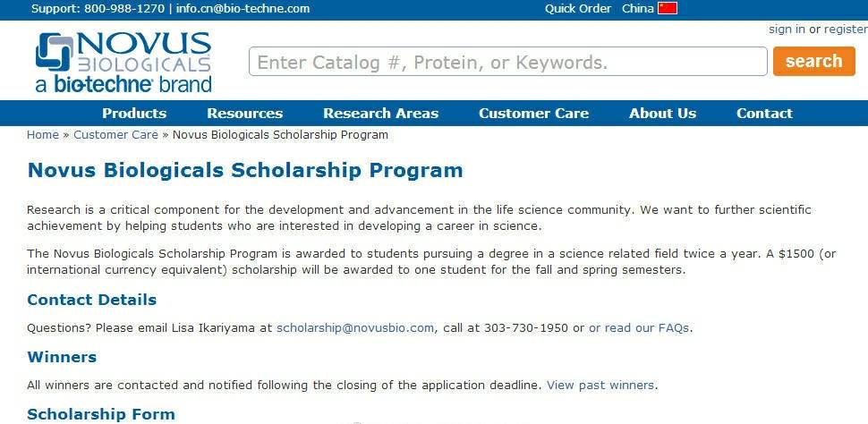Image resolution: width=868 pixels, height=424 pixels.
Task: Open the About Us menu
Action: [x=662, y=114]
